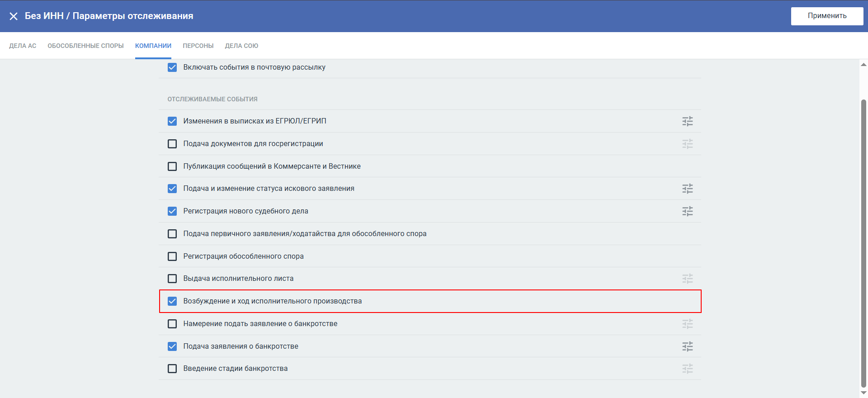This screenshot has height=398, width=868.
Task: Open filter settings for Введение стадии банкротства
Action: pyautogui.click(x=688, y=369)
